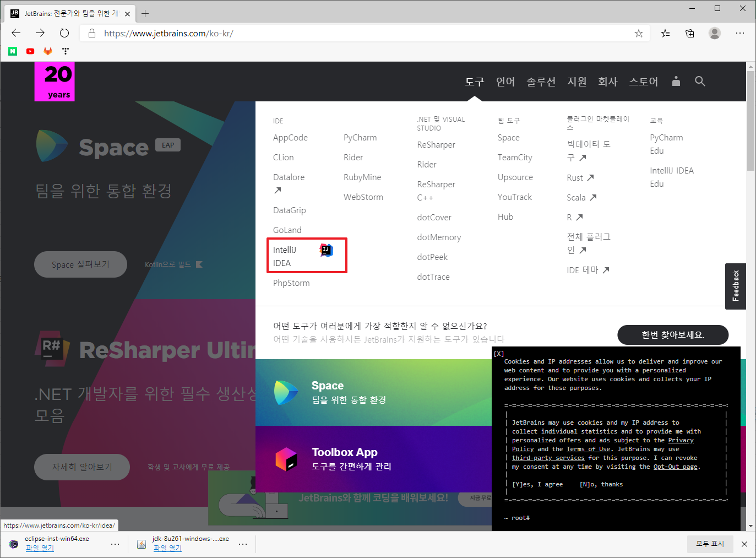Open YouTrack link

tap(515, 197)
